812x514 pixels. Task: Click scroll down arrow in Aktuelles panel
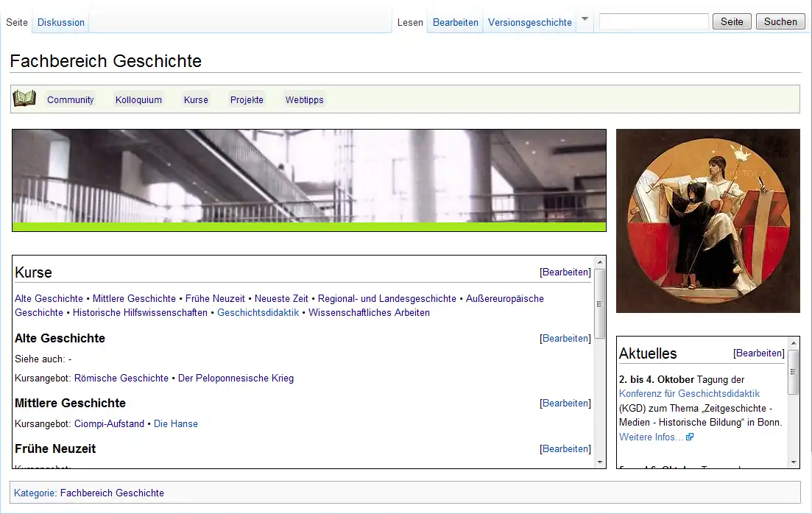(x=793, y=462)
